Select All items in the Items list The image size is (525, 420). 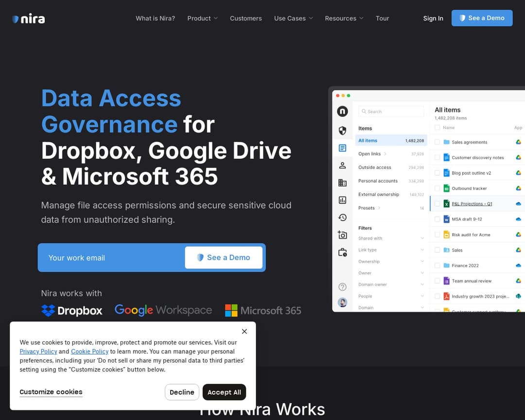click(391, 140)
